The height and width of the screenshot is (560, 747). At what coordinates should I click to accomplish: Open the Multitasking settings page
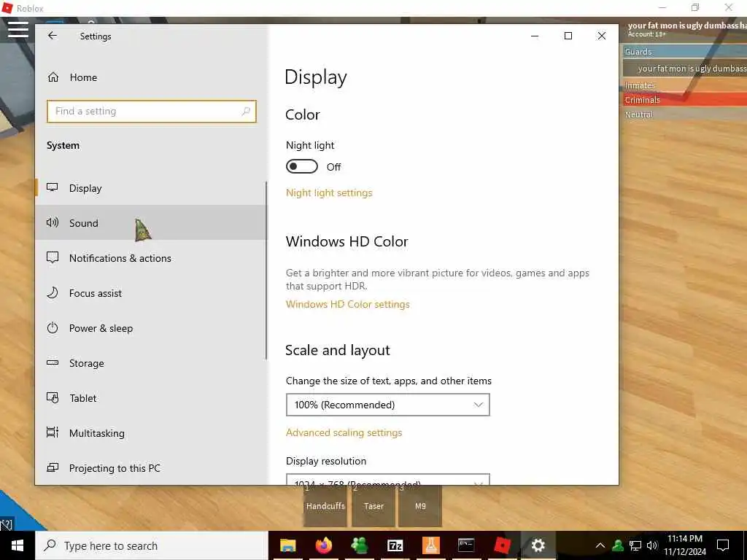150,432
